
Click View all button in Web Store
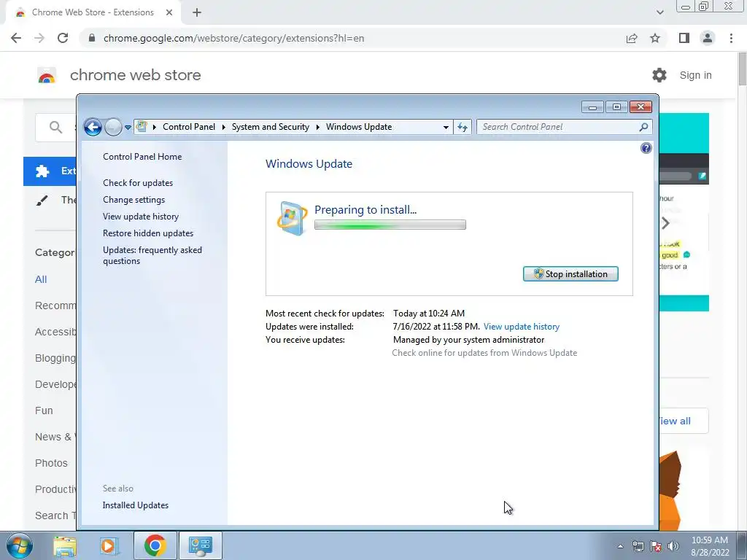tap(684, 421)
